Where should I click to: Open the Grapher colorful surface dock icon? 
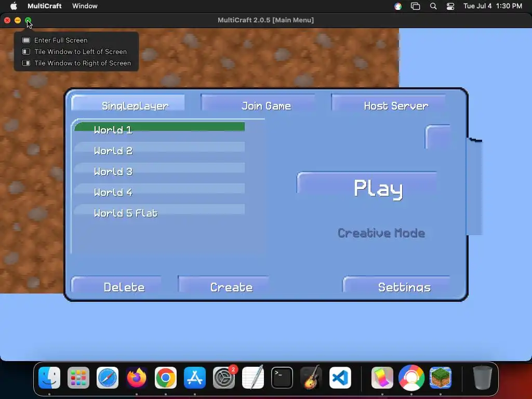pyautogui.click(x=382, y=378)
